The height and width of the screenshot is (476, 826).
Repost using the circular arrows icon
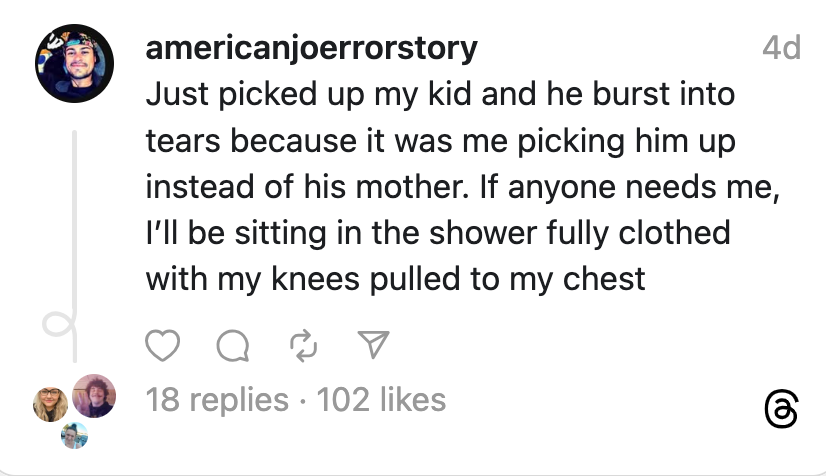[x=301, y=345]
